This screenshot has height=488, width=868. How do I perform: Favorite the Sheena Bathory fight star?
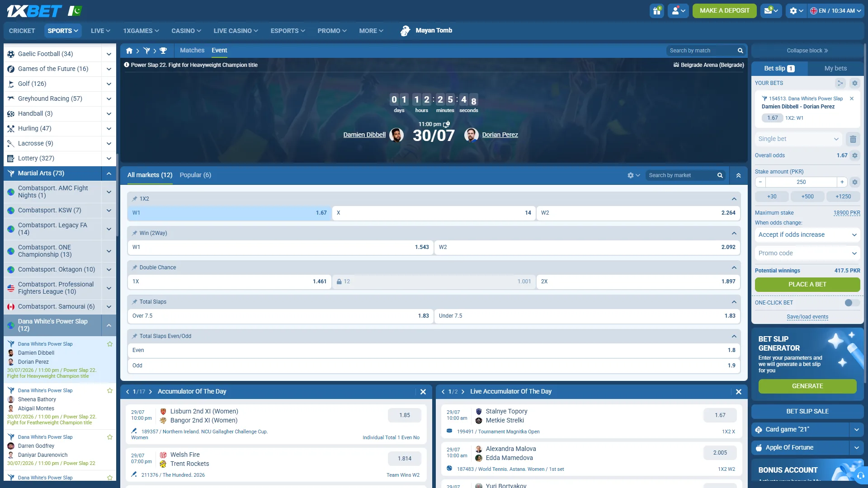pyautogui.click(x=109, y=391)
